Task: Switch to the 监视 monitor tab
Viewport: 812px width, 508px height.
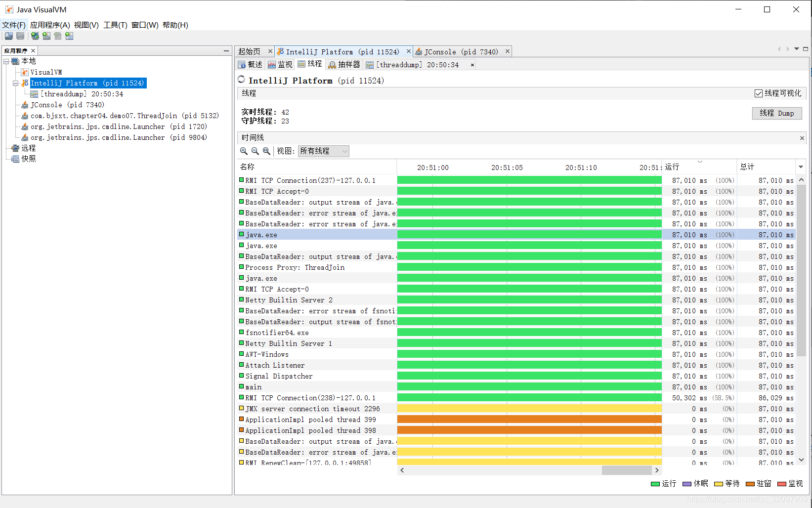Action: tap(280, 65)
